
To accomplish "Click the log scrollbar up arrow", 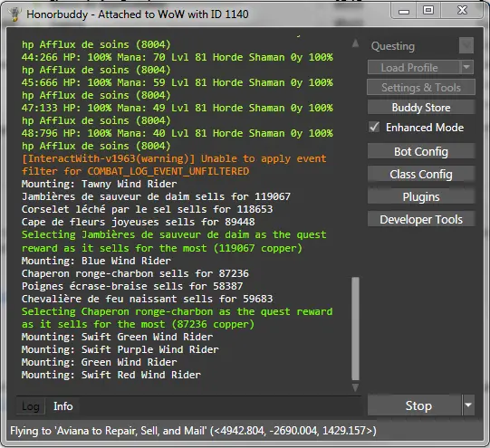I will tap(355, 43).
